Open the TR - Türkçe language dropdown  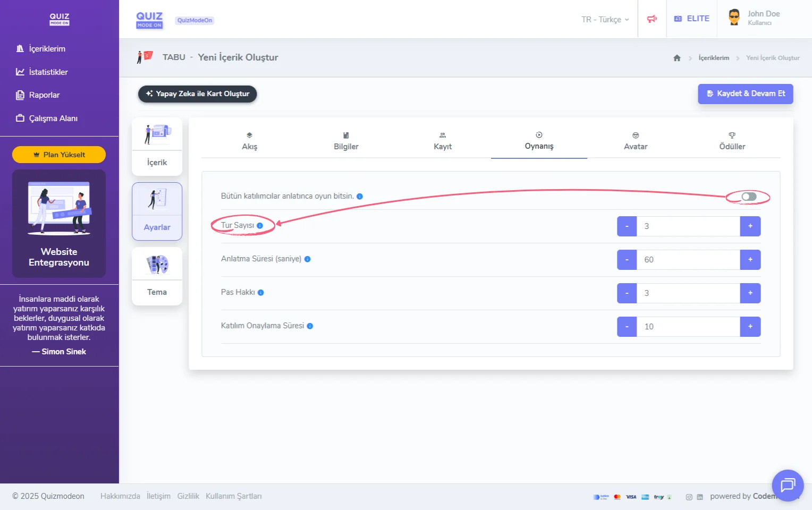(x=605, y=20)
